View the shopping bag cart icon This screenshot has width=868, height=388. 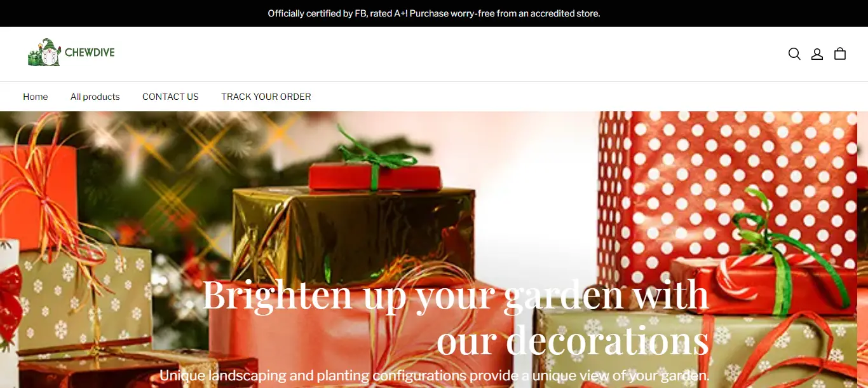(840, 54)
